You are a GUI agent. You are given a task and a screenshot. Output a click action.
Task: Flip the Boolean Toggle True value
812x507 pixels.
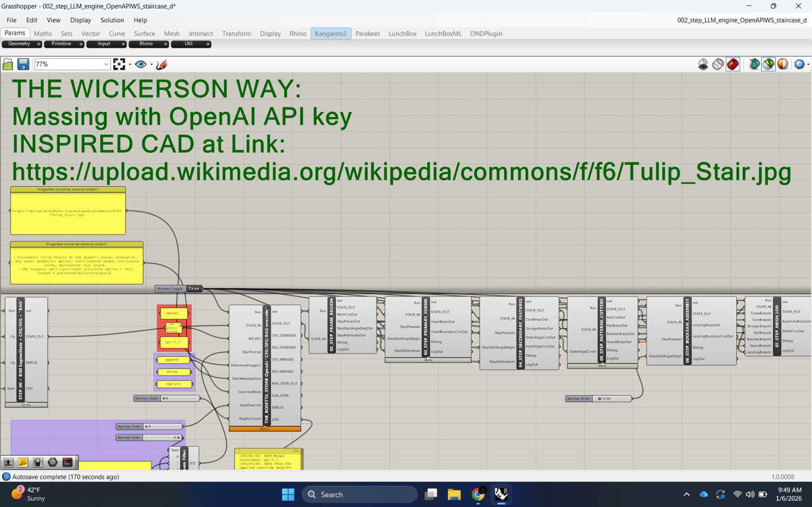pos(194,288)
